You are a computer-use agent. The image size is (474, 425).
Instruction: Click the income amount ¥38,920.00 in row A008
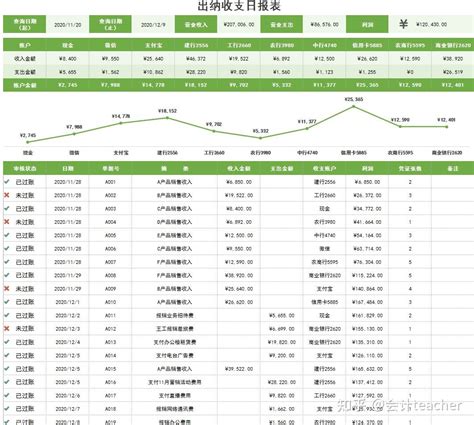click(239, 275)
